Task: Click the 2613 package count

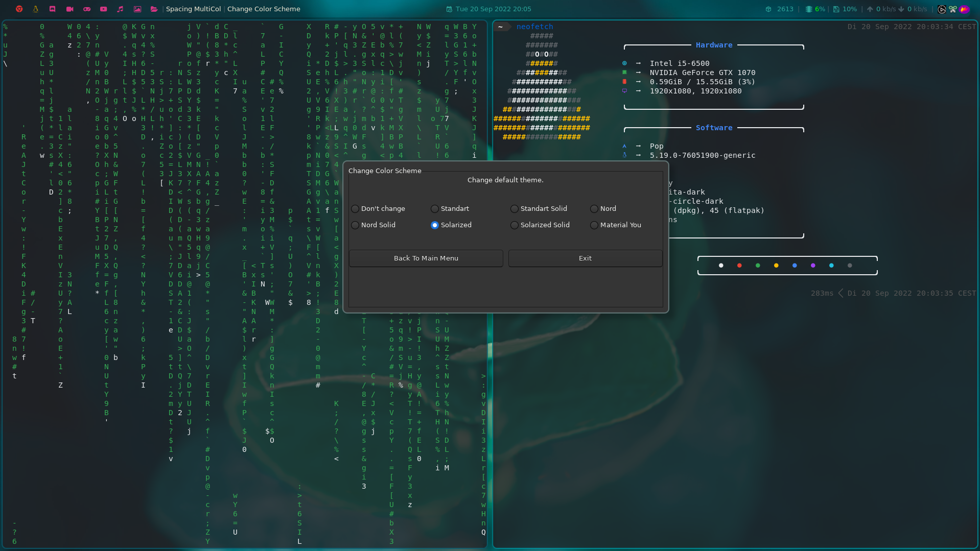Action: point(785,9)
